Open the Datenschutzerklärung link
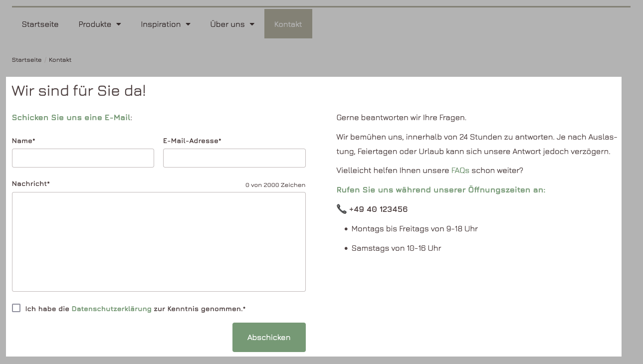 tap(111, 309)
